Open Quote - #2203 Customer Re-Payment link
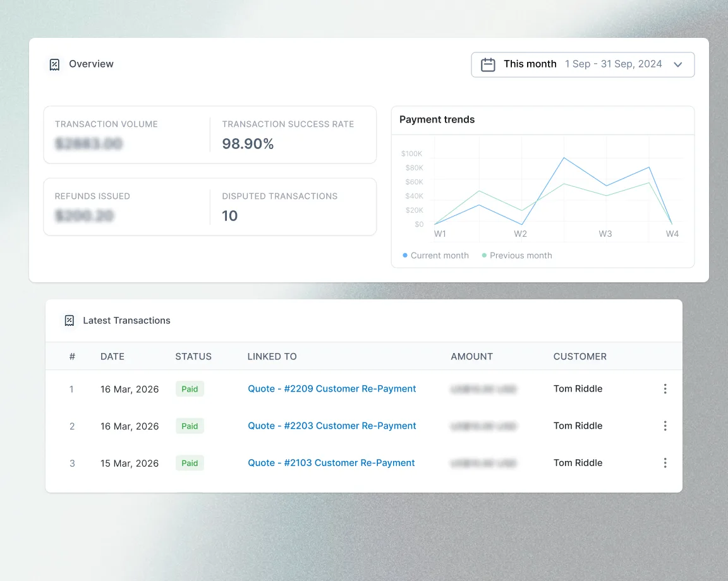This screenshot has width=728, height=581. [x=332, y=426]
